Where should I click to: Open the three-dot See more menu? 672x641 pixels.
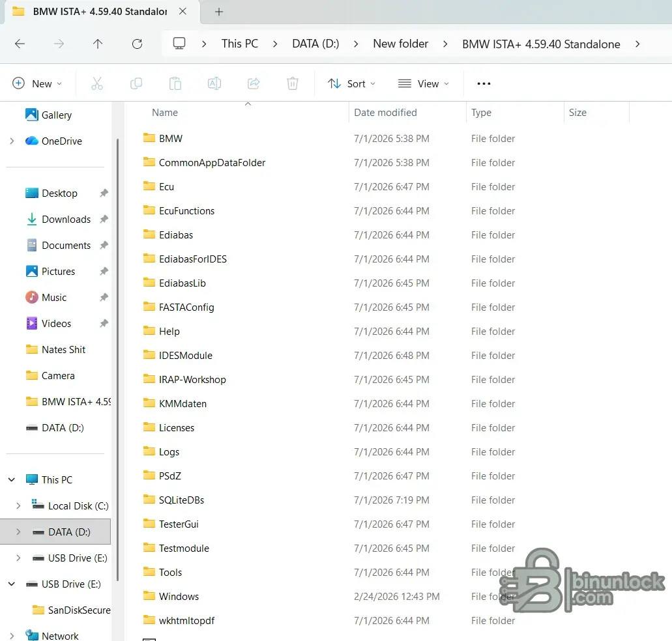484,83
